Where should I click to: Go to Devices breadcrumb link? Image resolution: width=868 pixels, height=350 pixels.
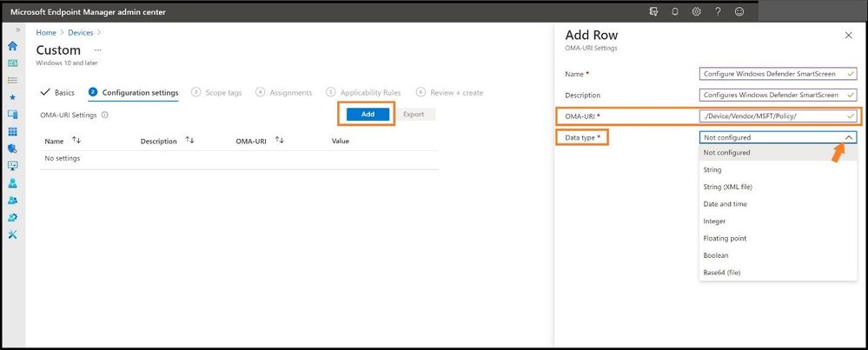click(80, 33)
